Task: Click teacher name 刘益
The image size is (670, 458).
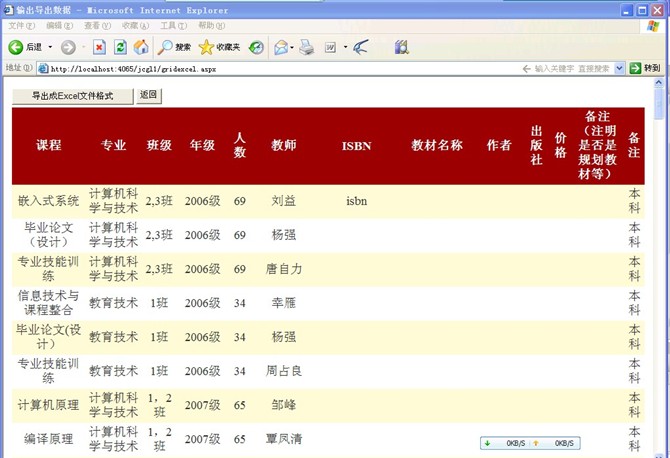Action: tap(284, 201)
